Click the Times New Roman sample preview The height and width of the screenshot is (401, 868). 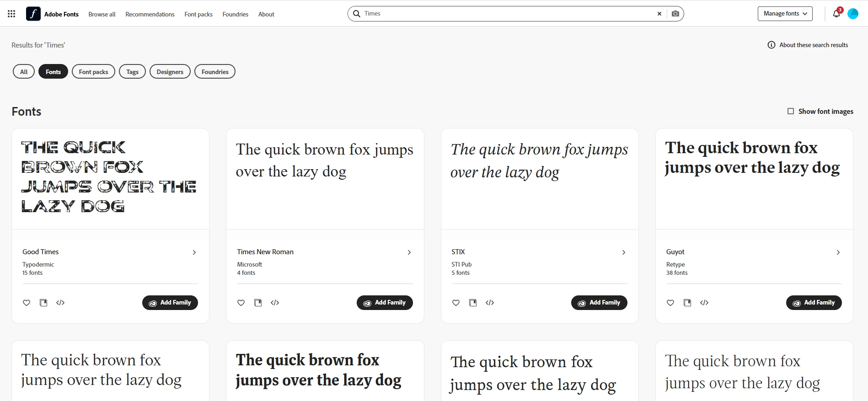[325, 160]
